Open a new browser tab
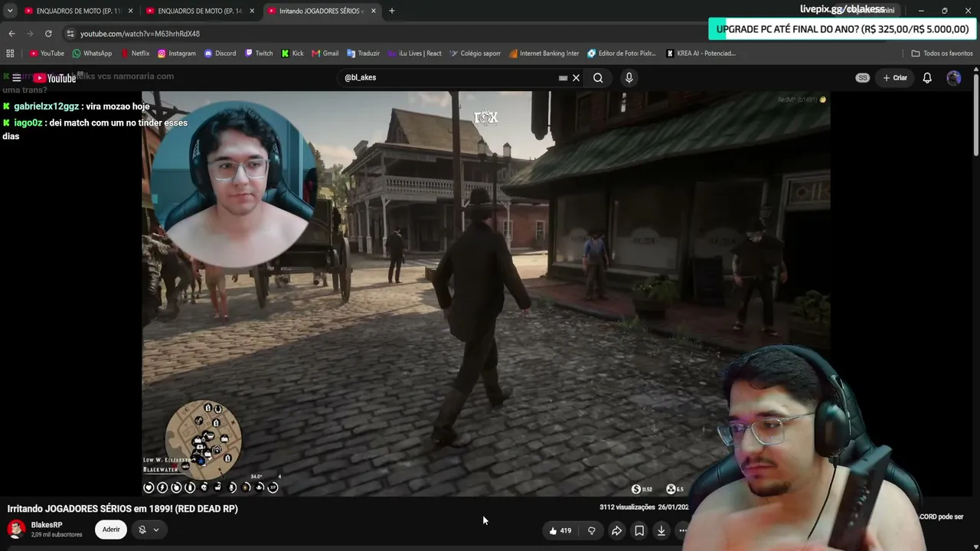The image size is (980, 551). pos(391,11)
